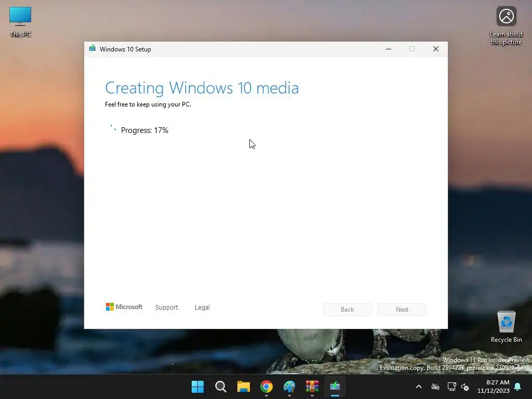Click the disabled maximize button of Setup
The width and height of the screenshot is (532, 399).
click(x=412, y=49)
